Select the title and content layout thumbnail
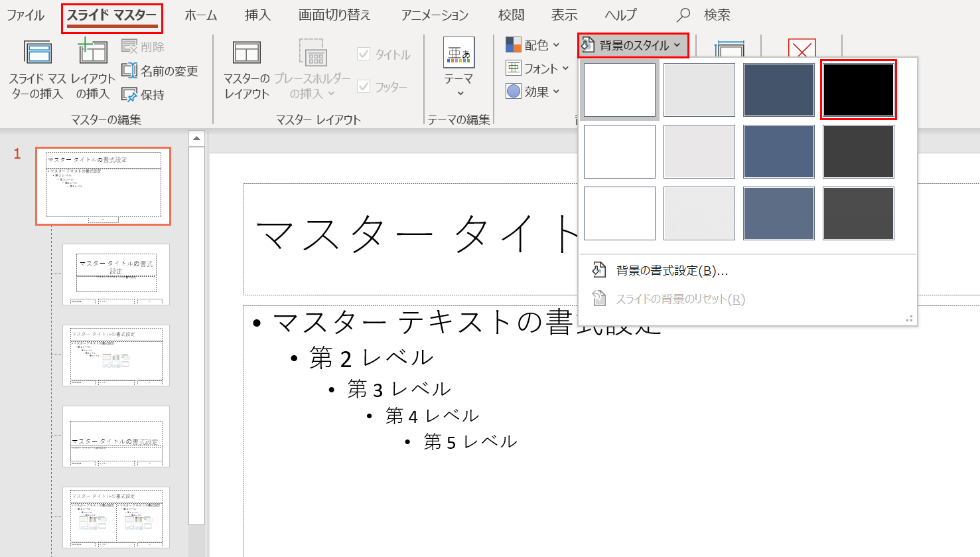The height and width of the screenshot is (557, 980). (x=116, y=355)
